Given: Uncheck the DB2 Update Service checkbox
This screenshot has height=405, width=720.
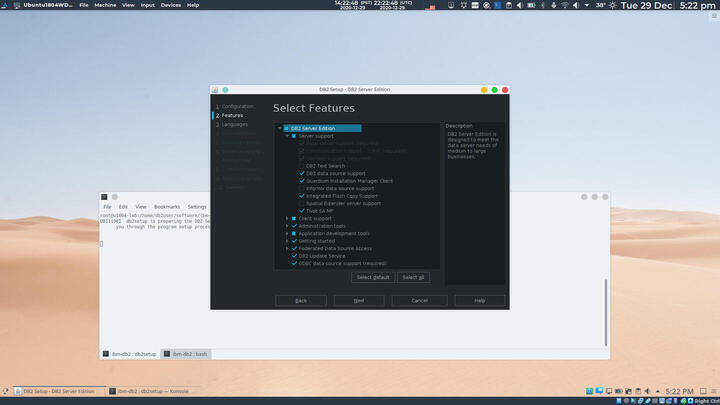Looking at the screenshot, I should point(294,256).
